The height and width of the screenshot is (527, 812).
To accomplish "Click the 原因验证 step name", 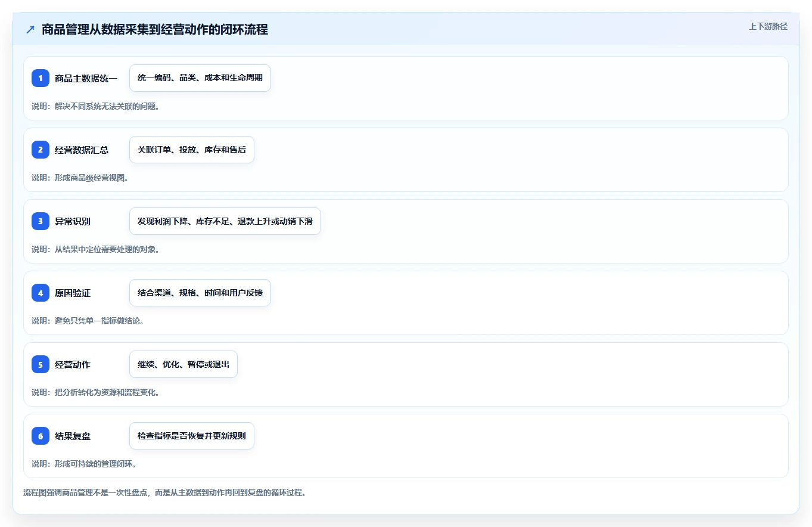I will 73,293.
